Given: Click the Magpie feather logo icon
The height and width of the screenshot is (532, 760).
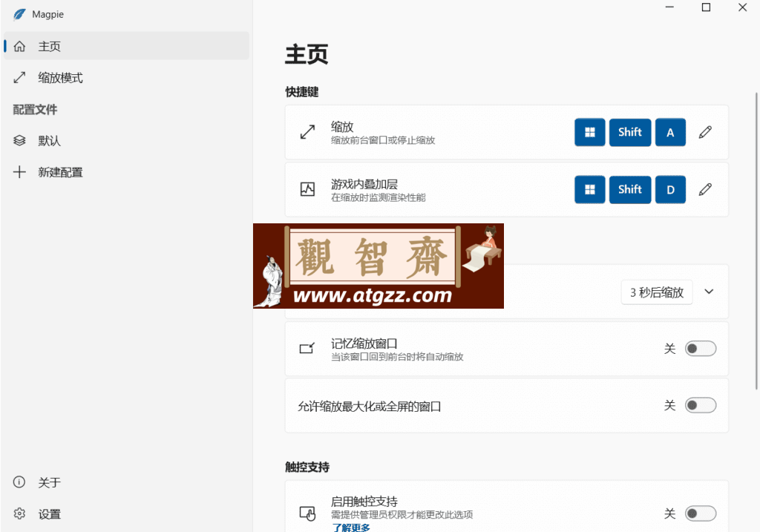Looking at the screenshot, I should 19,14.
